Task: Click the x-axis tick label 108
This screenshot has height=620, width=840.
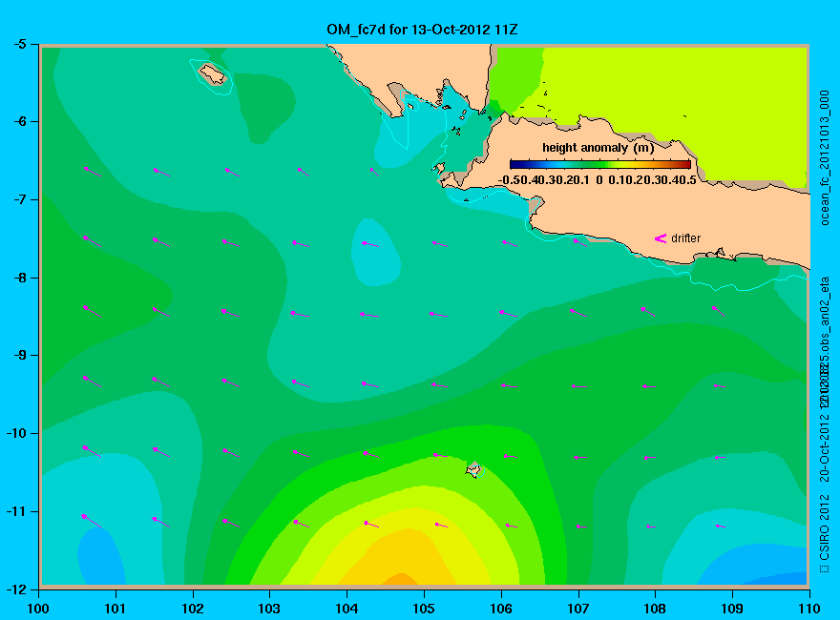Action: pyautogui.click(x=655, y=609)
